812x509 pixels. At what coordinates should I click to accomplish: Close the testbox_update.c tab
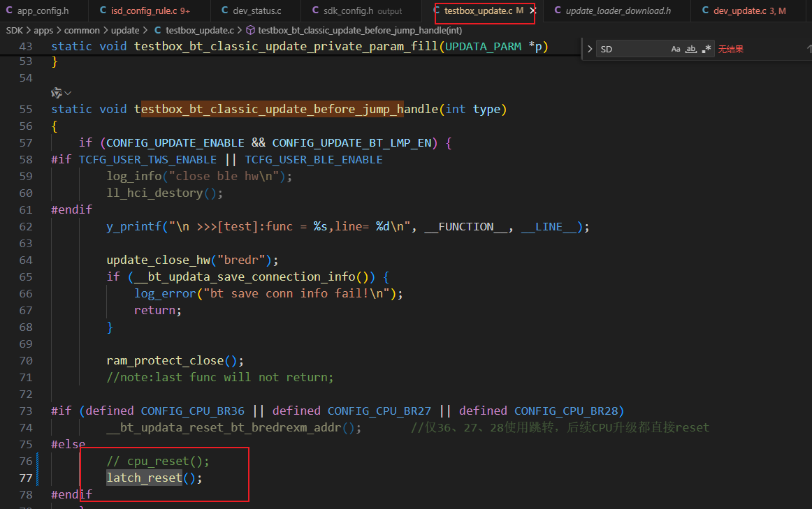coord(532,11)
